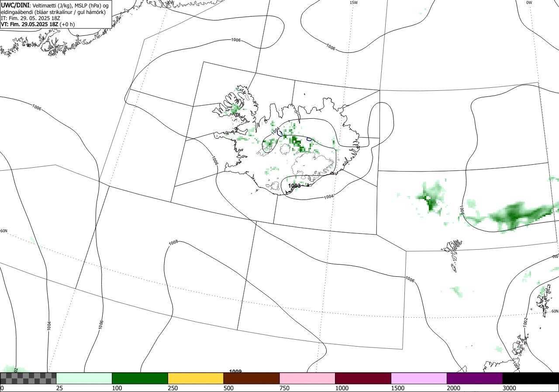
Task: Click the legend value '25'
Action: tap(59, 388)
